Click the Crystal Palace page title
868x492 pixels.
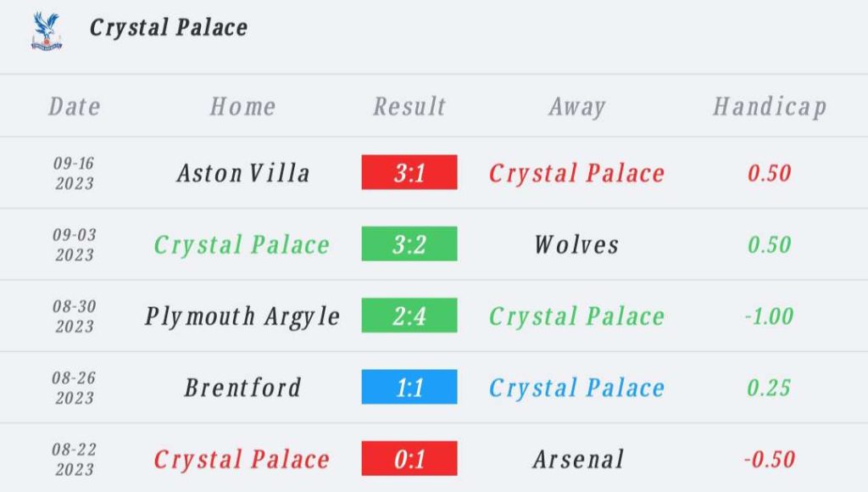[x=169, y=27]
